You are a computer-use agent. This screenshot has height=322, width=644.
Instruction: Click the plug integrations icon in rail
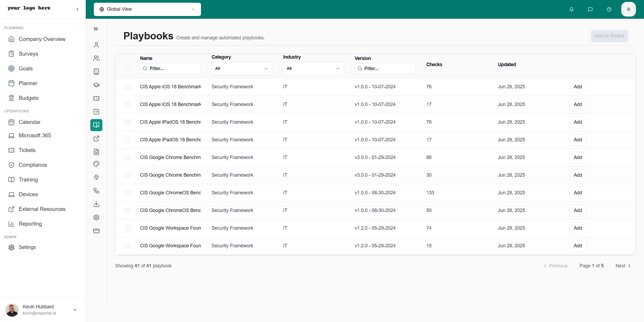pyautogui.click(x=96, y=177)
